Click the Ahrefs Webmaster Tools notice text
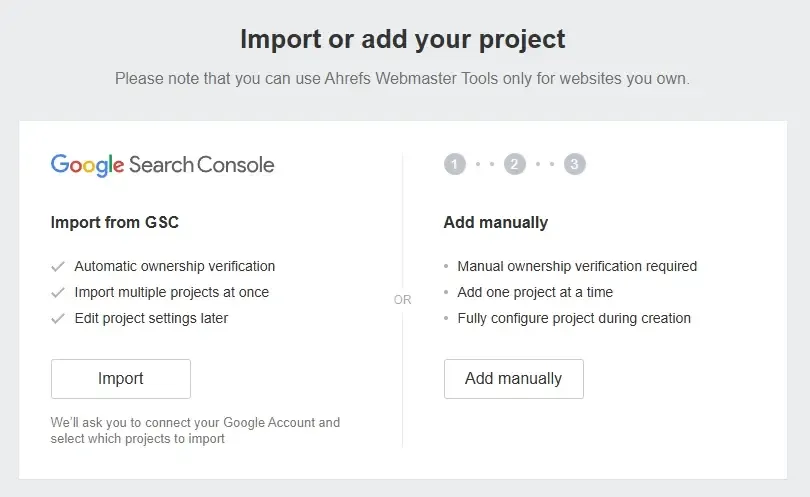The image size is (810, 497). [403, 78]
